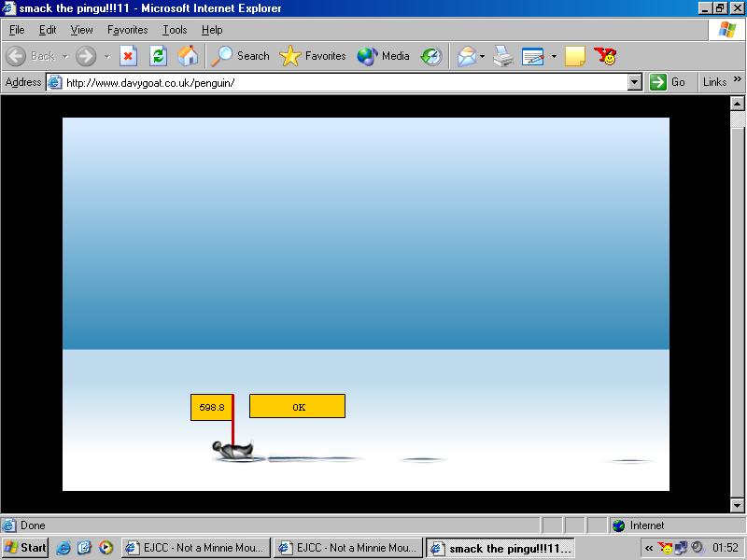Open Internet Explorer from Quick Launch
This screenshot has width=747, height=560.
63,548
